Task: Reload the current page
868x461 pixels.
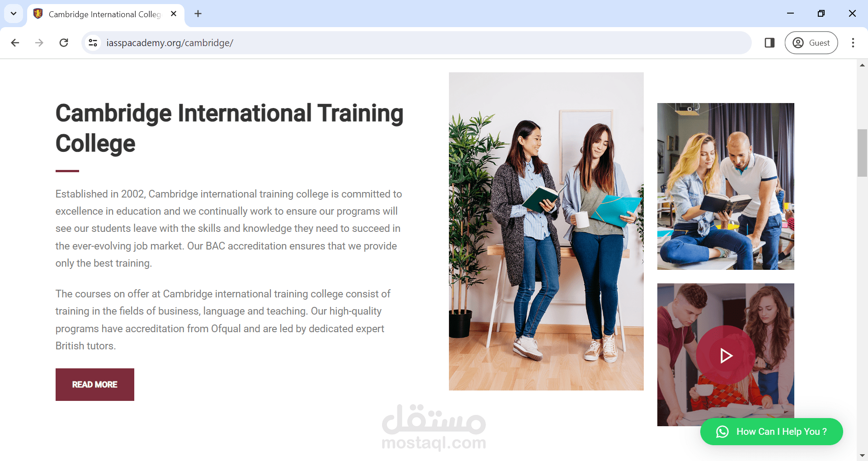Action: click(64, 42)
